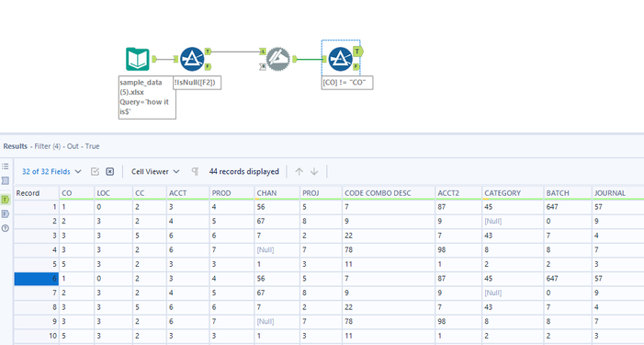Click the ACCT2 column header
This screenshot has width=644, height=345.
click(458, 193)
